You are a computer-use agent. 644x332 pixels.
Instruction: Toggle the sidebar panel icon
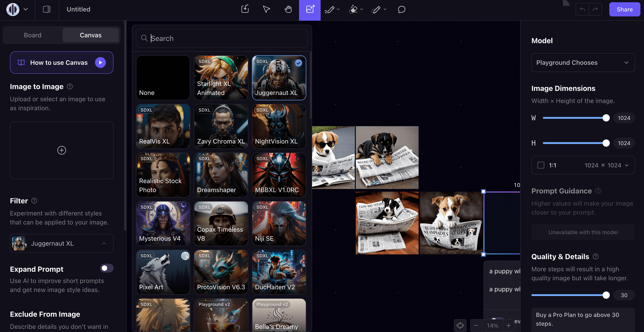pyautogui.click(x=47, y=9)
